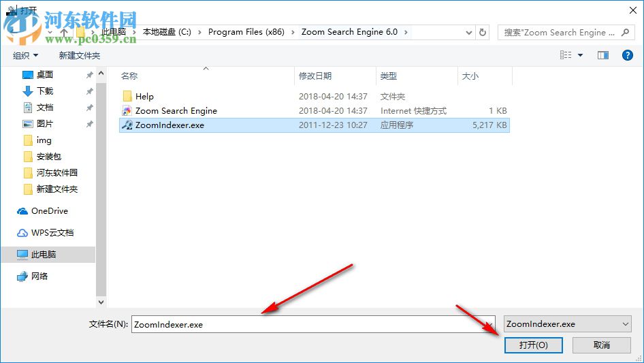Viewport: 644px width, 363px height.
Task: Click the Help folder icon
Action: point(127,96)
